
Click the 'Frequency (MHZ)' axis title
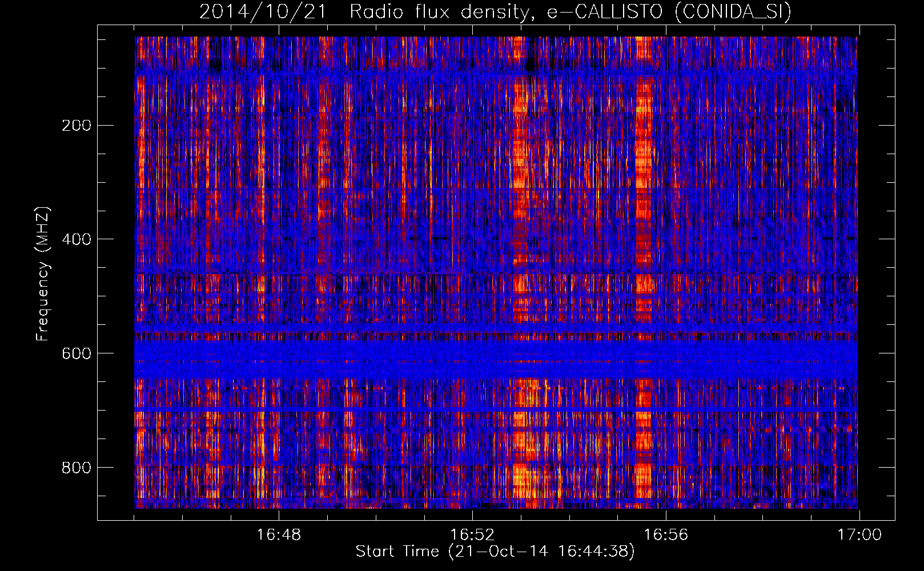[x=43, y=274]
